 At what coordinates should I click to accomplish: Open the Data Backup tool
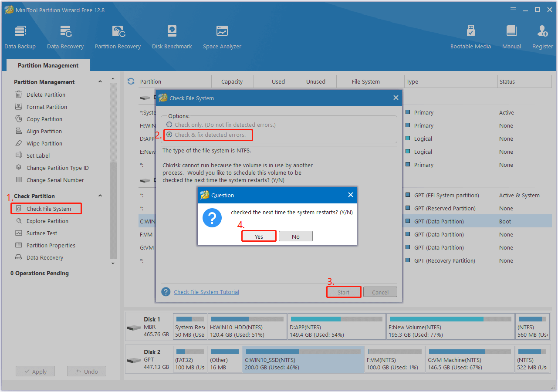click(20, 37)
